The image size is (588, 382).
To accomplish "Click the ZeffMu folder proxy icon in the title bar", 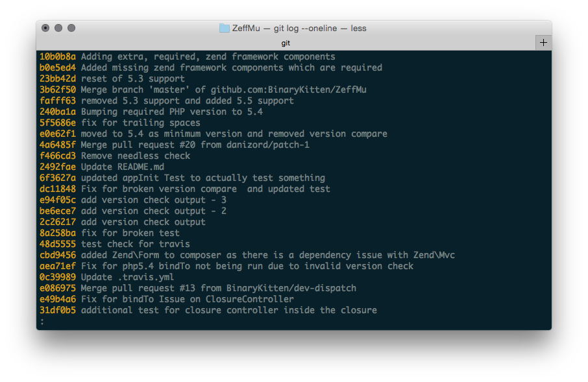I will click(223, 28).
